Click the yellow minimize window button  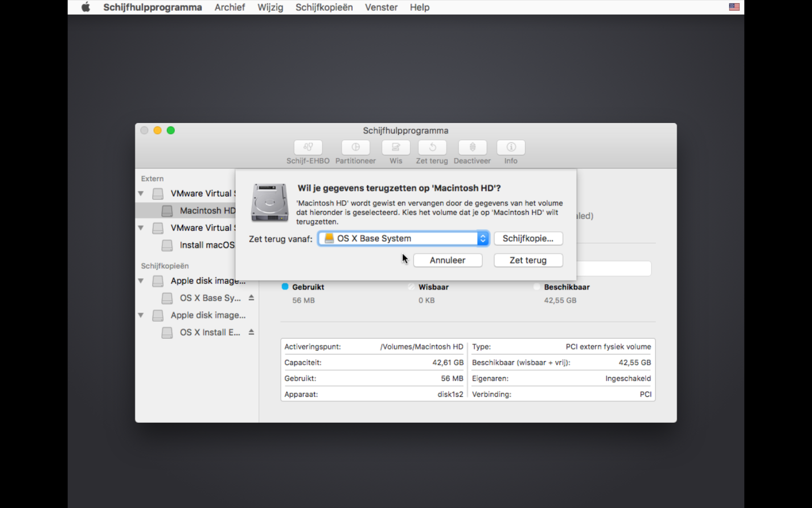(x=157, y=131)
